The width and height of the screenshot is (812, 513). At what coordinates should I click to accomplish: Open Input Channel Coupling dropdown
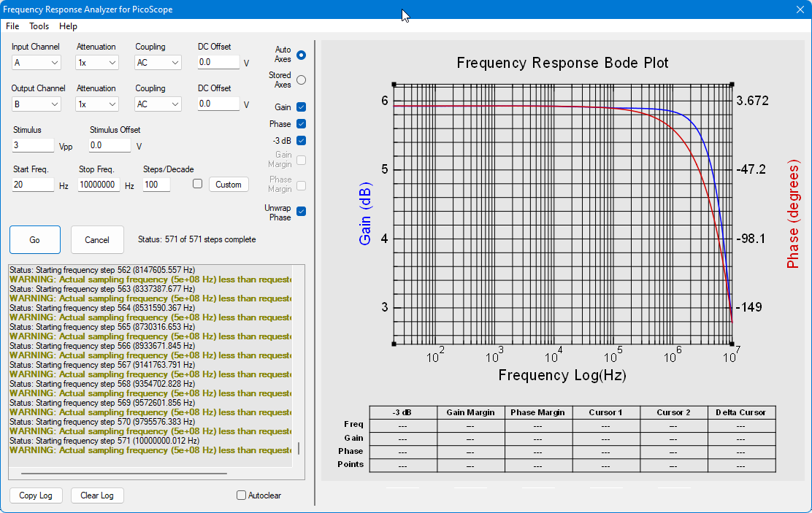pos(158,63)
